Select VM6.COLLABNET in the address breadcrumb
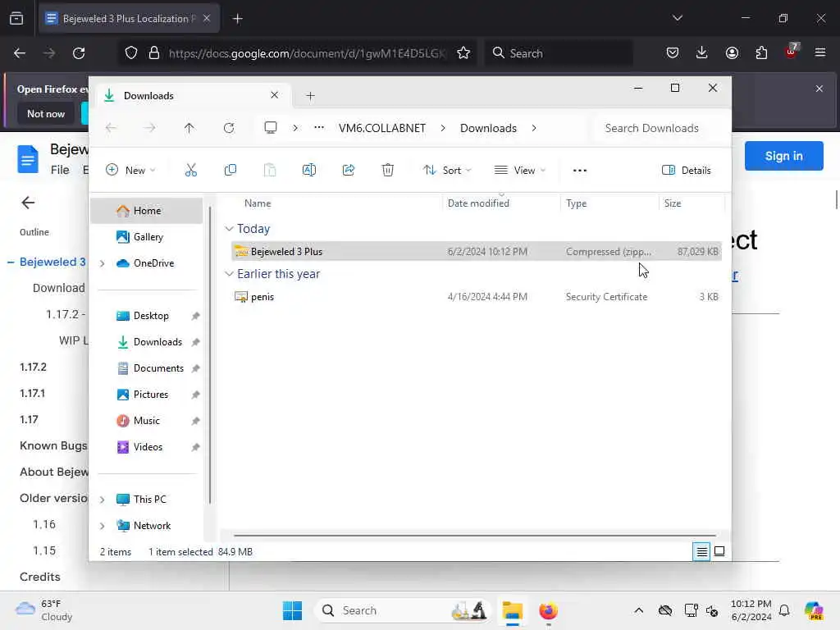The height and width of the screenshot is (630, 840). (x=382, y=128)
